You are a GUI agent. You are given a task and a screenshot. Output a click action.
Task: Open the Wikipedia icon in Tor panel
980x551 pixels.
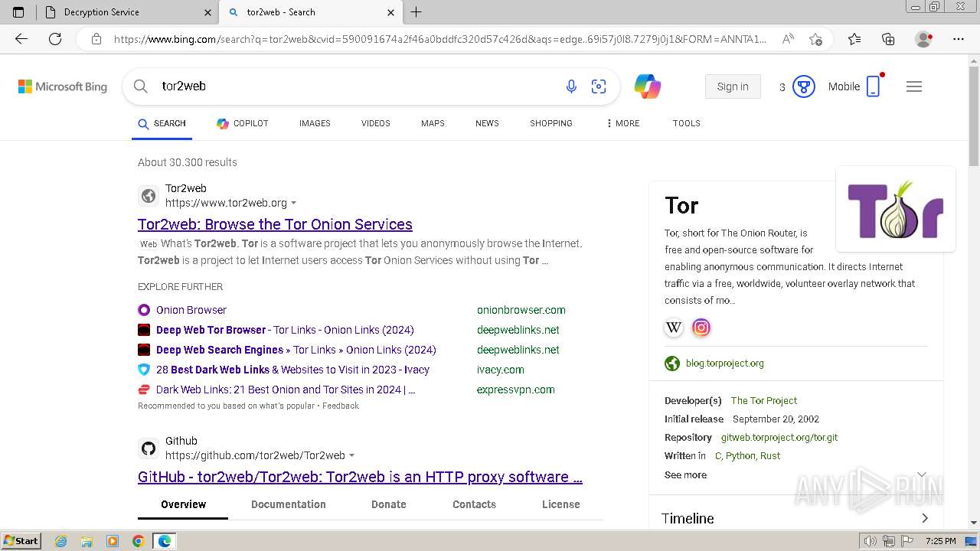pyautogui.click(x=674, y=328)
